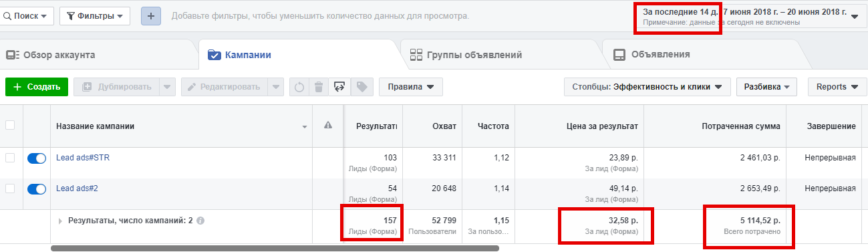Click the import/export arrows icon
This screenshot has width=868, height=252.
(340, 87)
